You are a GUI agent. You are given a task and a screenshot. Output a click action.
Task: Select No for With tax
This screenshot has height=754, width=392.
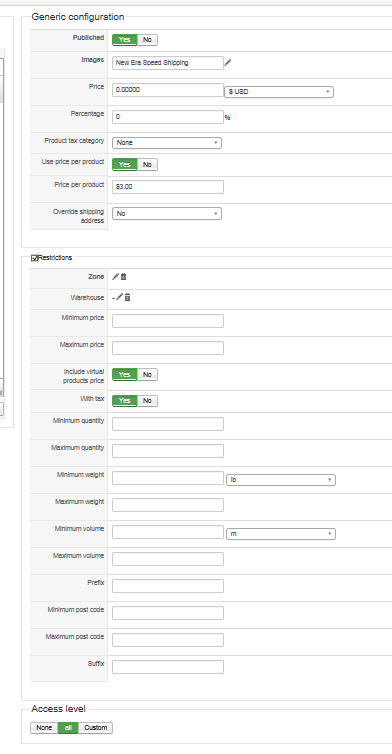[x=147, y=401]
